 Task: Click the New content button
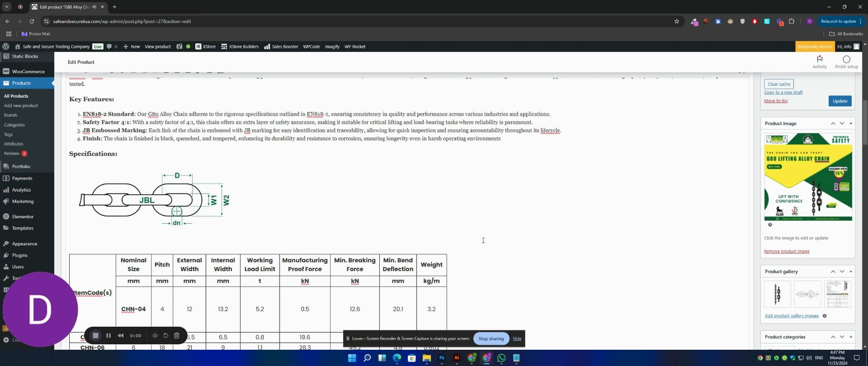point(131,46)
